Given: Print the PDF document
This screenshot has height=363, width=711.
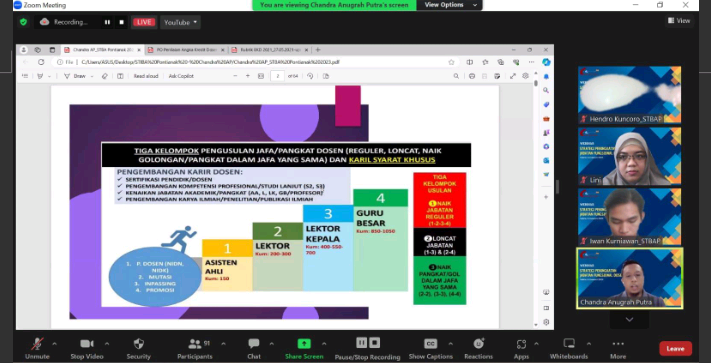Looking at the screenshot, I should 472,76.
